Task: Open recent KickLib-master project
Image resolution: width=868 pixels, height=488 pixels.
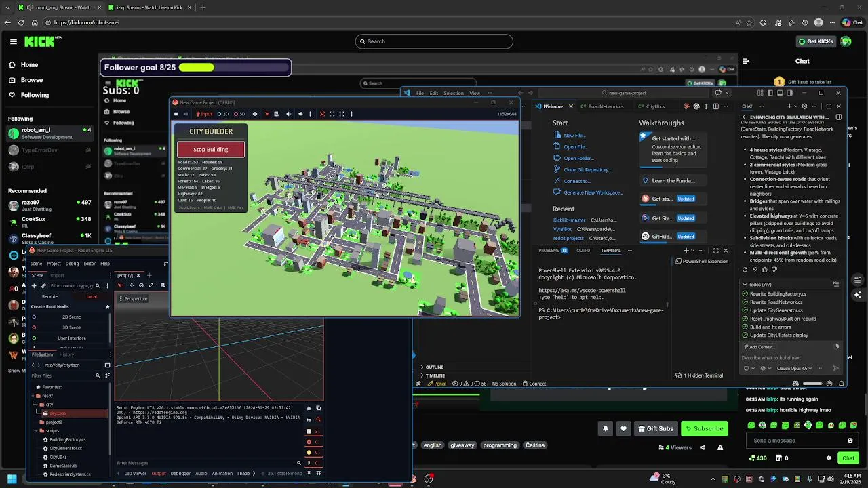Action: 569,220
